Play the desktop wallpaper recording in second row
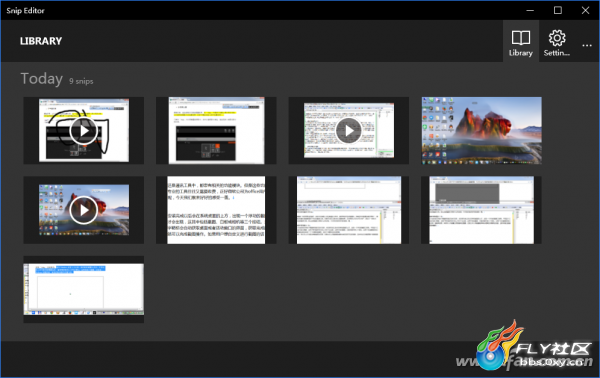The image size is (600, 378). click(83, 210)
